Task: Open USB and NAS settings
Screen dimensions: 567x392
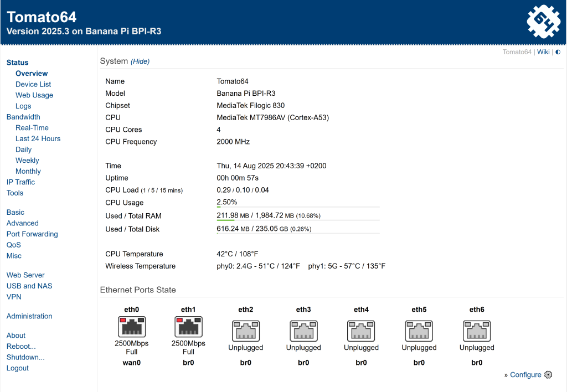Action: (x=29, y=286)
